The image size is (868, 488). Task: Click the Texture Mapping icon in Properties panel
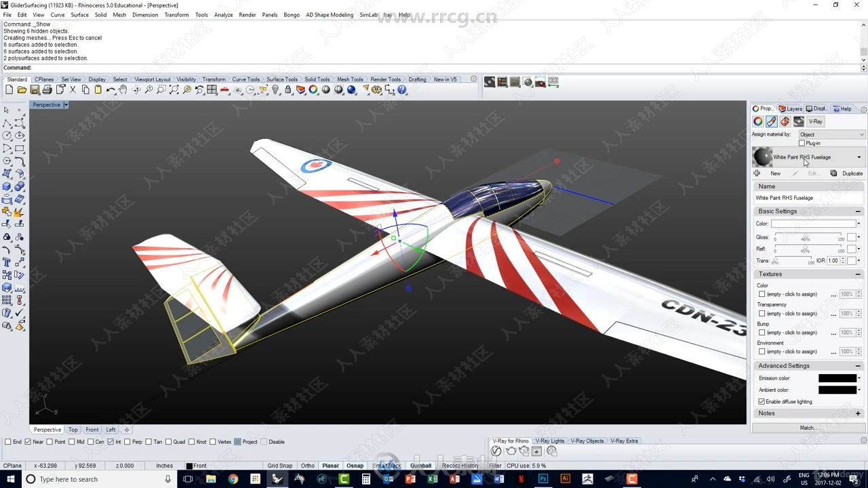pyautogui.click(x=785, y=121)
